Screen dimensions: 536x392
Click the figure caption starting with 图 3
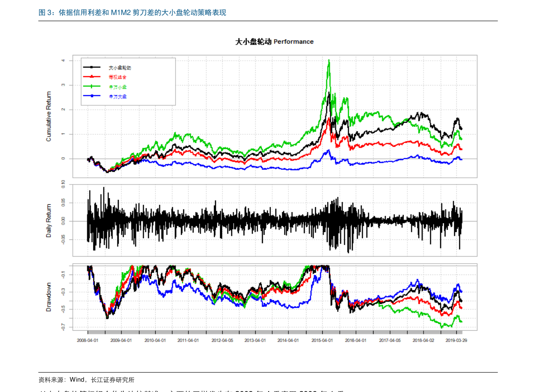coord(132,13)
